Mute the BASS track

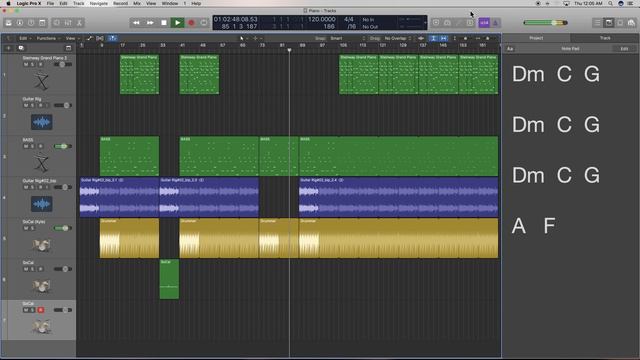(x=26, y=146)
